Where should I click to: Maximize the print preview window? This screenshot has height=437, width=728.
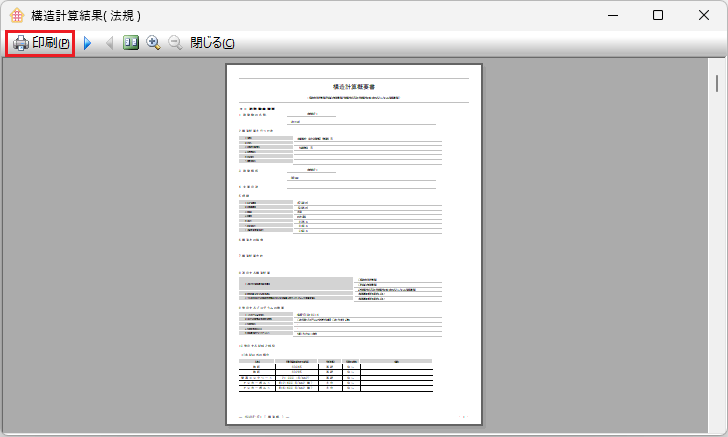(657, 15)
